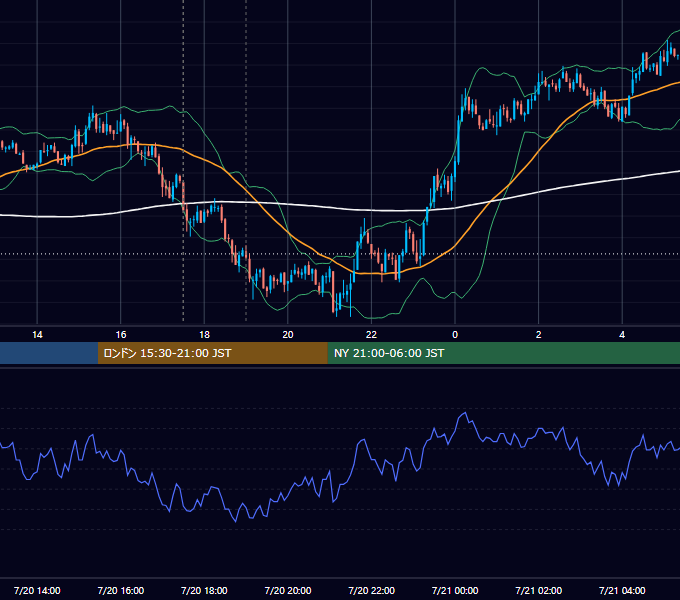Click the 7/21 00:00 time label
Viewport: 680px width, 600px height.
click(455, 590)
